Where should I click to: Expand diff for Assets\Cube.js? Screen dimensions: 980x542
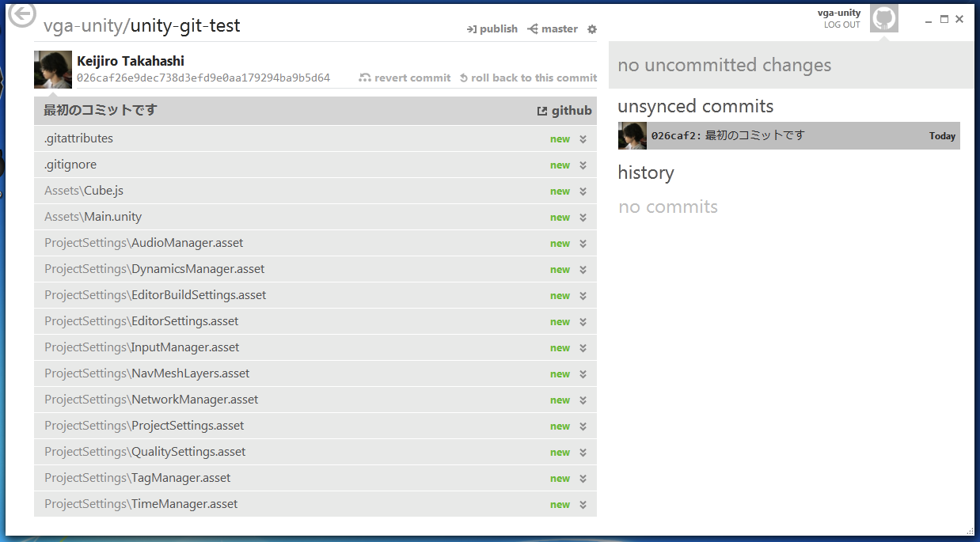583,191
